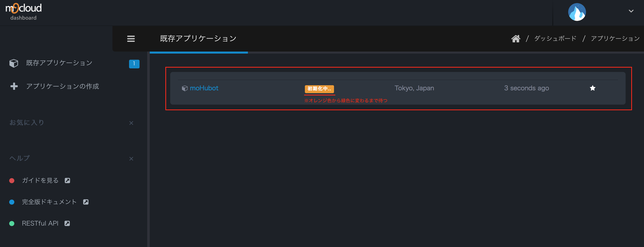
Task: Open the hamburger menu next to 既存アプリケーション heading
Action: [x=131, y=39]
